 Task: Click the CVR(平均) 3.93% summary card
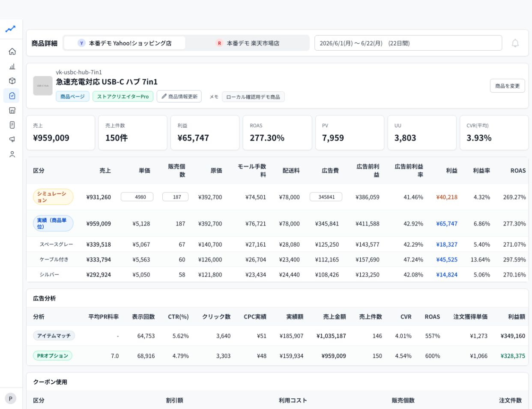click(494, 132)
